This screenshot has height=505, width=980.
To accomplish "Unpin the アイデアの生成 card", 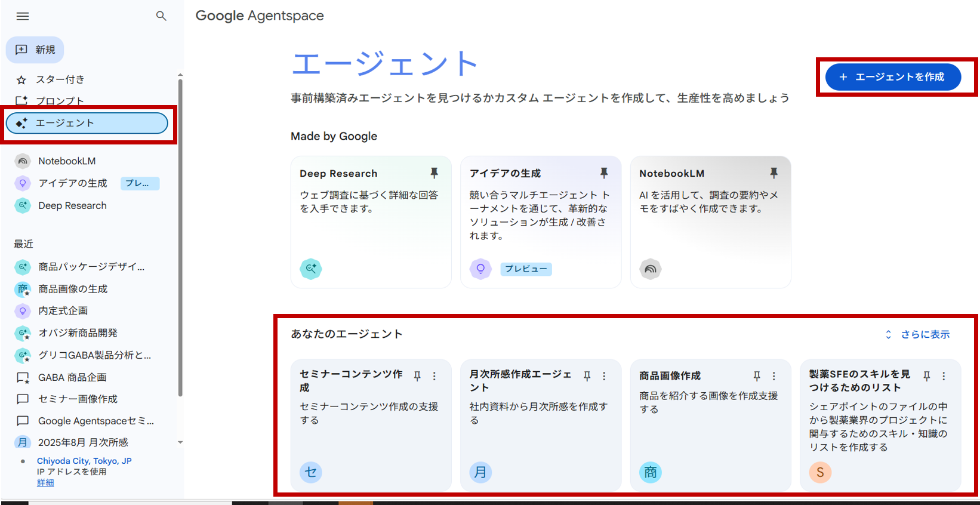I will (x=604, y=173).
